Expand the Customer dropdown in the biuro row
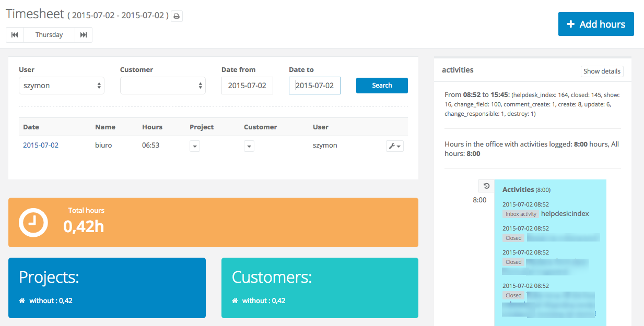 click(249, 146)
